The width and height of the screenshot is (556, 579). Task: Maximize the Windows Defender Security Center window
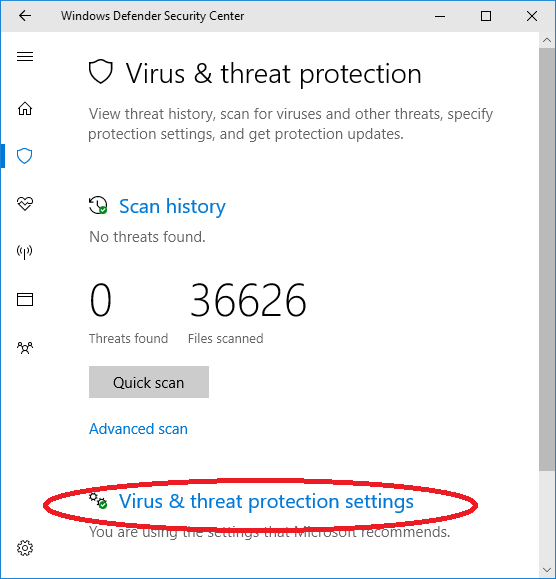pyautogui.click(x=486, y=16)
